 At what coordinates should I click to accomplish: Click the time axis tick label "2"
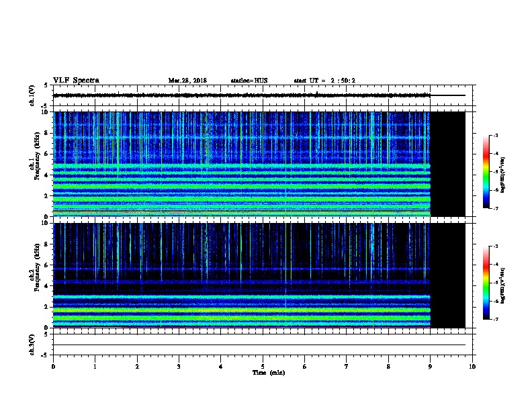tap(137, 366)
